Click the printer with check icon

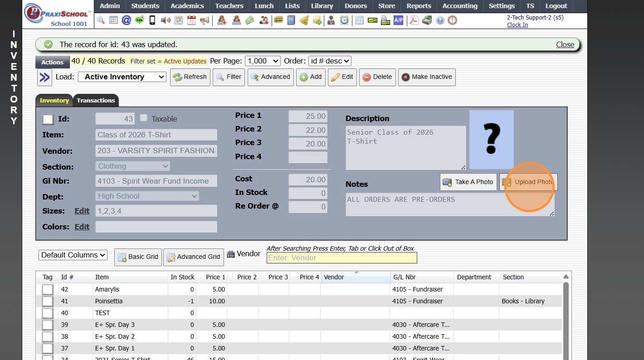[x=385, y=20]
